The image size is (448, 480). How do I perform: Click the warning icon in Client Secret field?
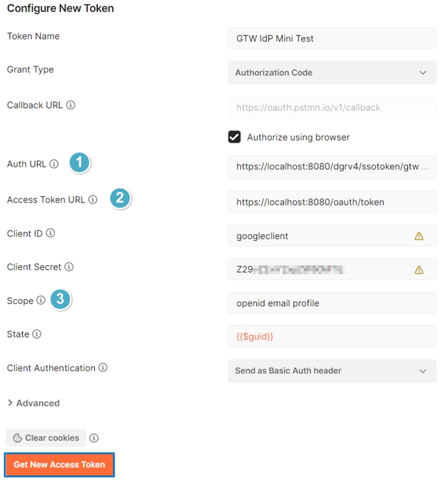pos(419,269)
